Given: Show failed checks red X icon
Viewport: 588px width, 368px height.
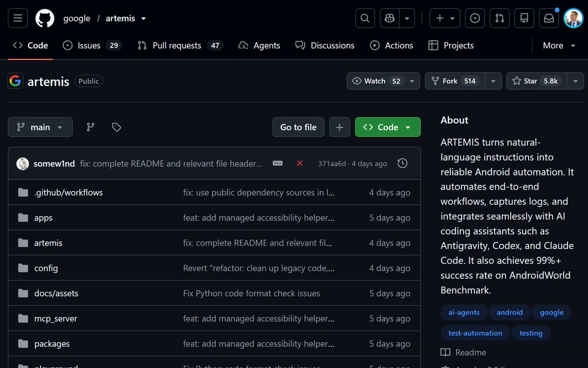Looking at the screenshot, I should (300, 163).
